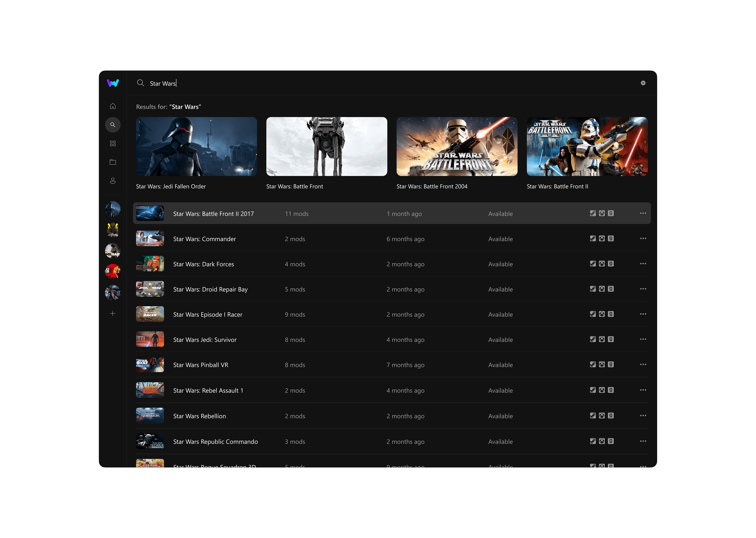Viewport: 756px width, 538px height.
Task: Open the Battle Front AT-AT cover image
Action: 327,146
